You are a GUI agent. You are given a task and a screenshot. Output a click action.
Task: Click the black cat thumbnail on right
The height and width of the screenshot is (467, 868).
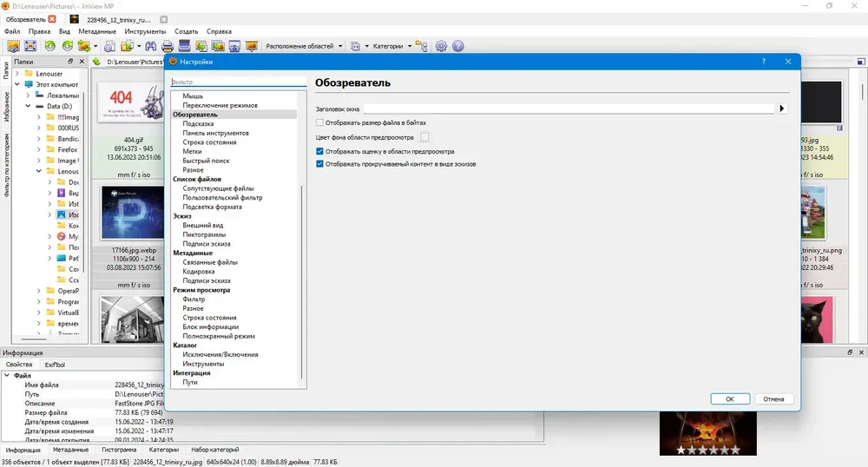817,319
